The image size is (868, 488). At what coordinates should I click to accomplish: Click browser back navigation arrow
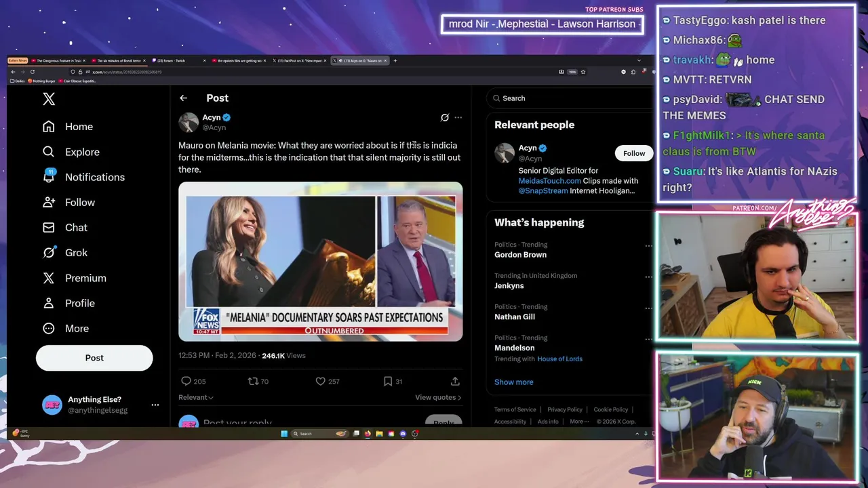pyautogui.click(x=13, y=72)
